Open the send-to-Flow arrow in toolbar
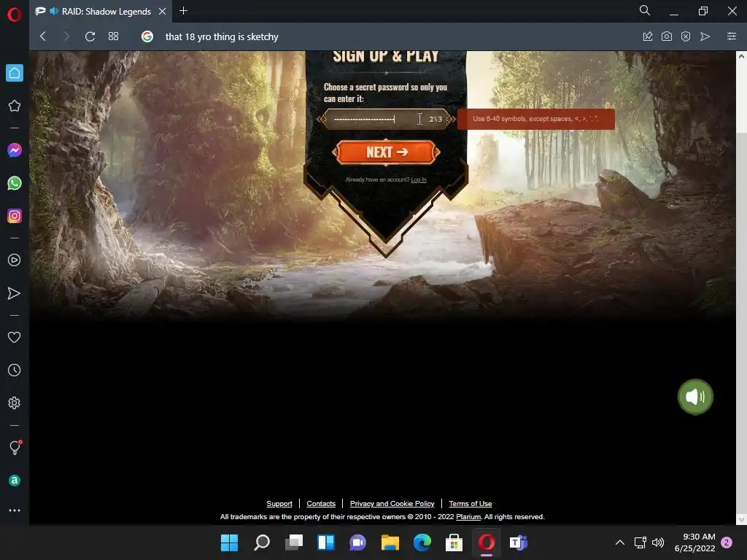 click(705, 36)
